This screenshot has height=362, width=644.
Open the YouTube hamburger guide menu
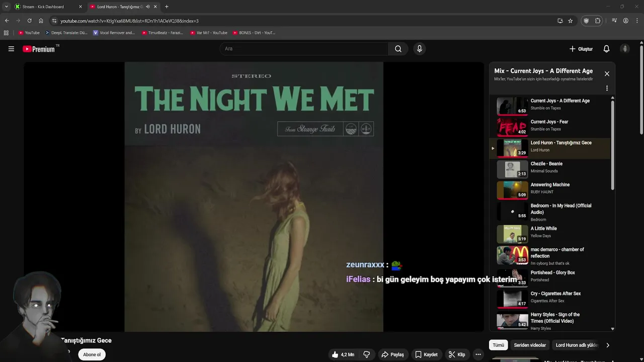click(11, 49)
